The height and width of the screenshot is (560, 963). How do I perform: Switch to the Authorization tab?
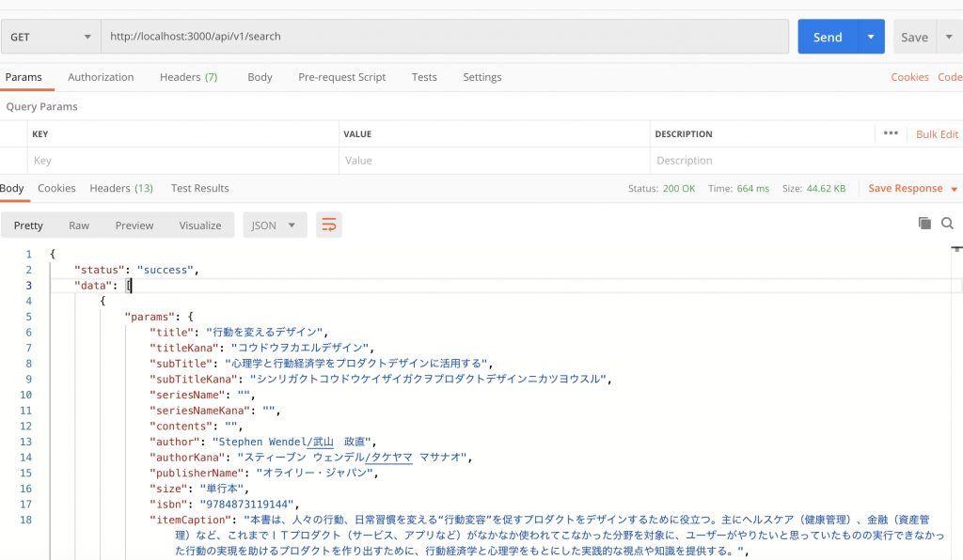pyautogui.click(x=101, y=77)
